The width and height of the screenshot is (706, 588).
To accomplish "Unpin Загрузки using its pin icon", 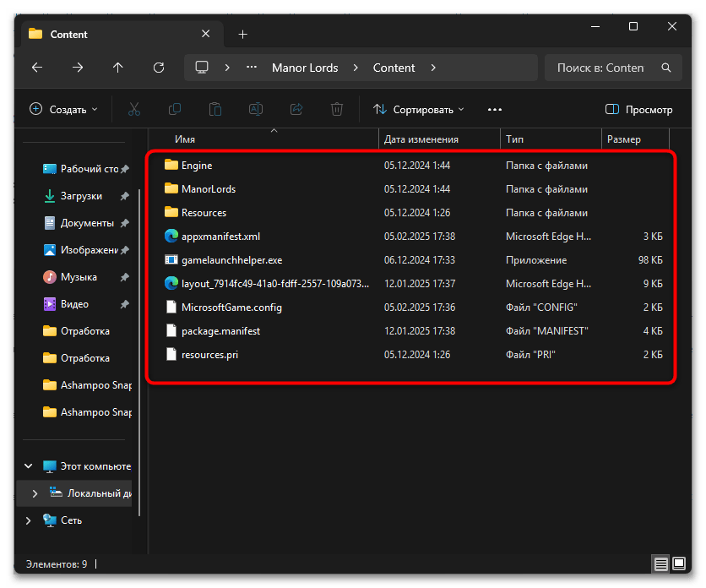I will [x=125, y=196].
